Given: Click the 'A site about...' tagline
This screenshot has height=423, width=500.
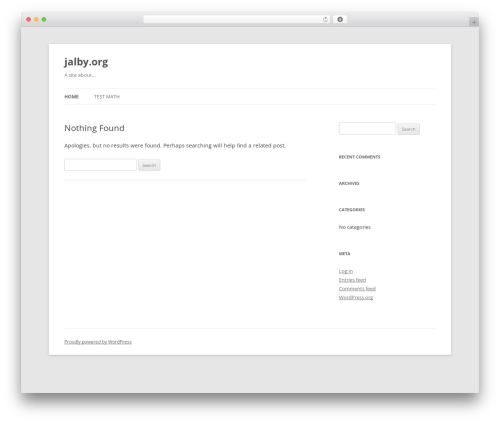Looking at the screenshot, I should click(80, 75).
